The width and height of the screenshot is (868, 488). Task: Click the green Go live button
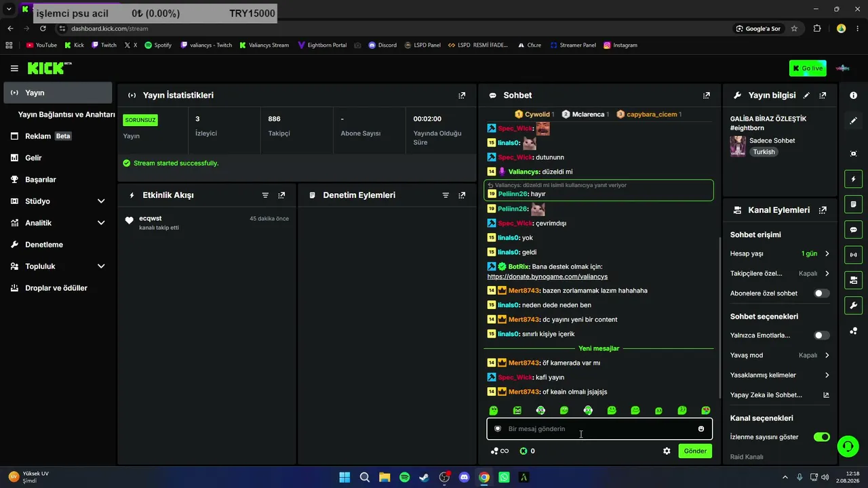tap(808, 68)
